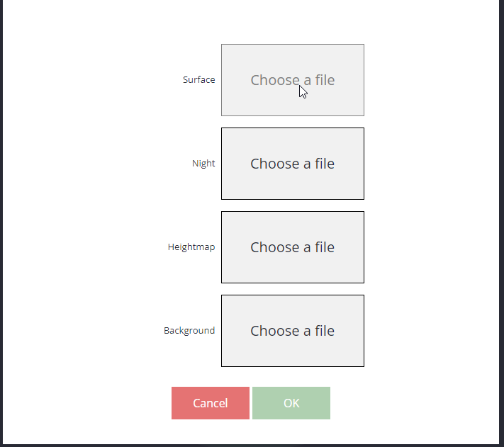This screenshot has width=504, height=447.
Task: Select the file box next to Heightmap
Action: pos(293,247)
